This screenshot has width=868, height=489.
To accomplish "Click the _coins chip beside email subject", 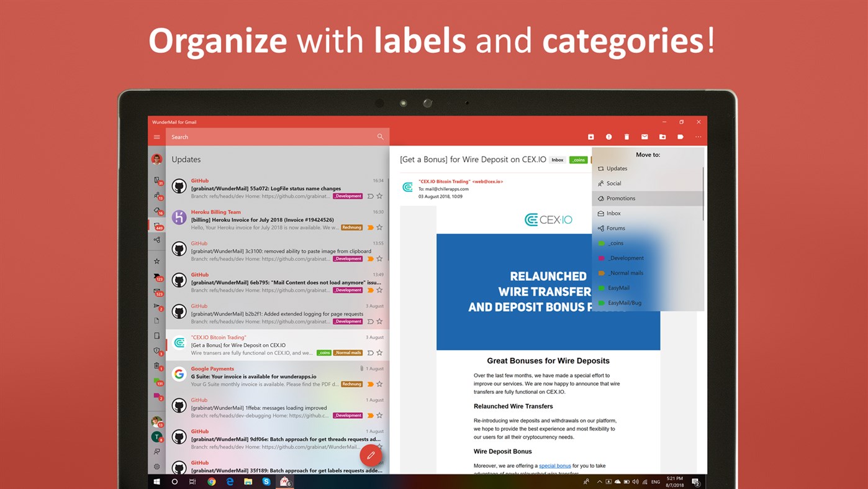I will click(578, 159).
